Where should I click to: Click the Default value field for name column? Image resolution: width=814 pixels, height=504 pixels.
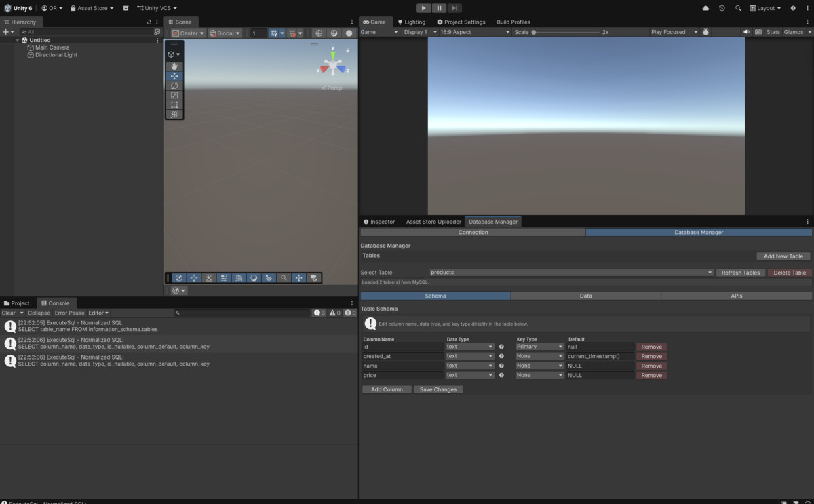(600, 366)
